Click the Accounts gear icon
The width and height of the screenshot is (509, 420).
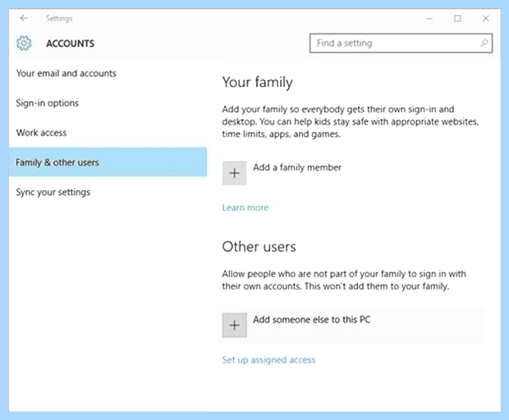[24, 43]
